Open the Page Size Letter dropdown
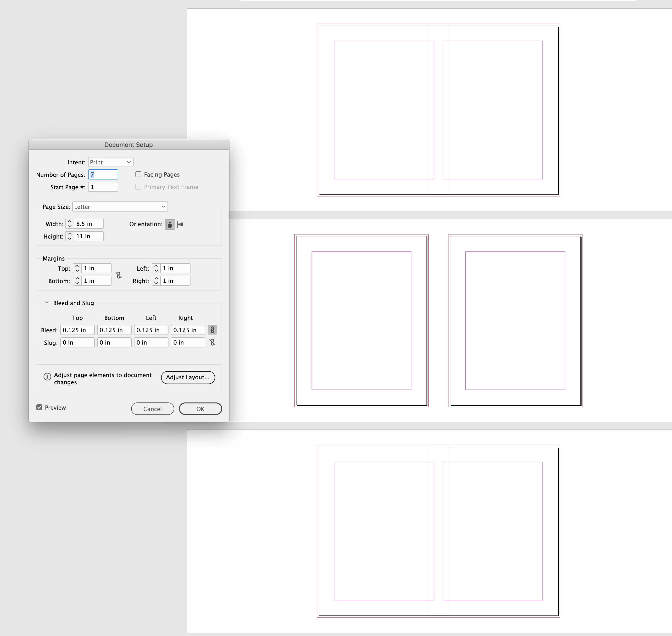 (120, 206)
